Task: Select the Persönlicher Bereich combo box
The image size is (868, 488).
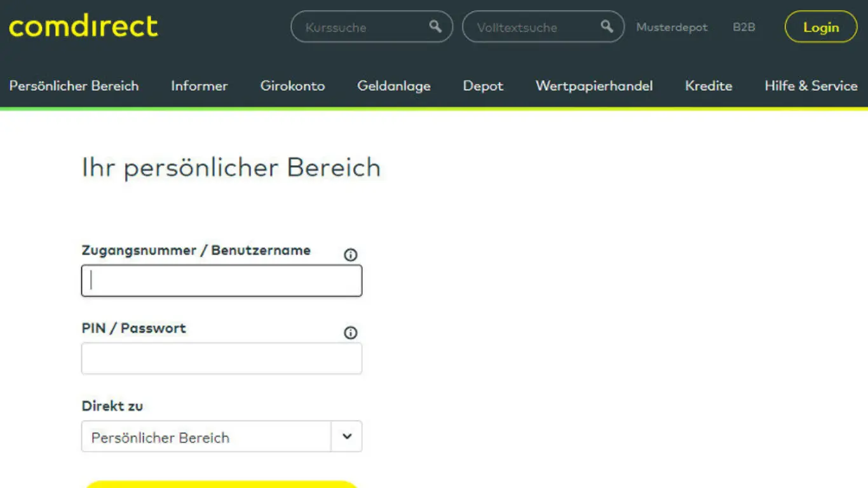Action: click(x=222, y=437)
